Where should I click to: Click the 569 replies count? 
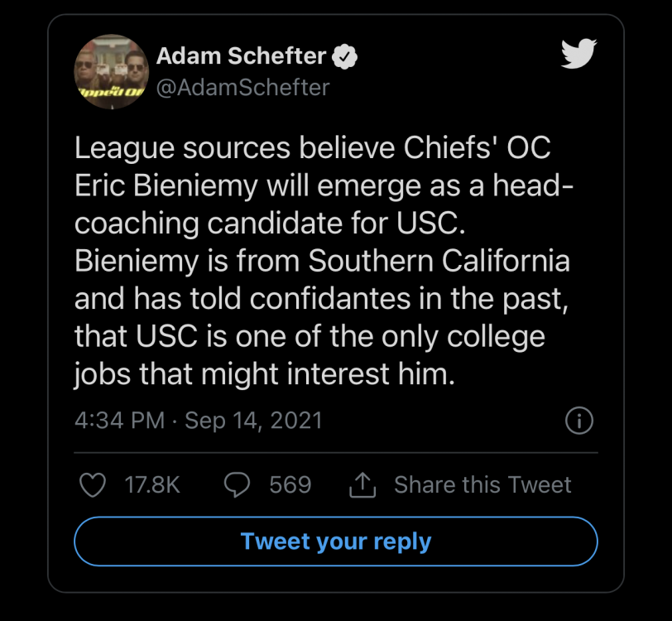point(290,485)
